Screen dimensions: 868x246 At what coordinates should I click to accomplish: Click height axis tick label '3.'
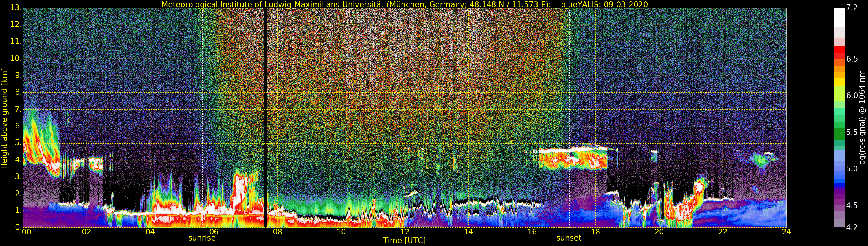click(19, 177)
